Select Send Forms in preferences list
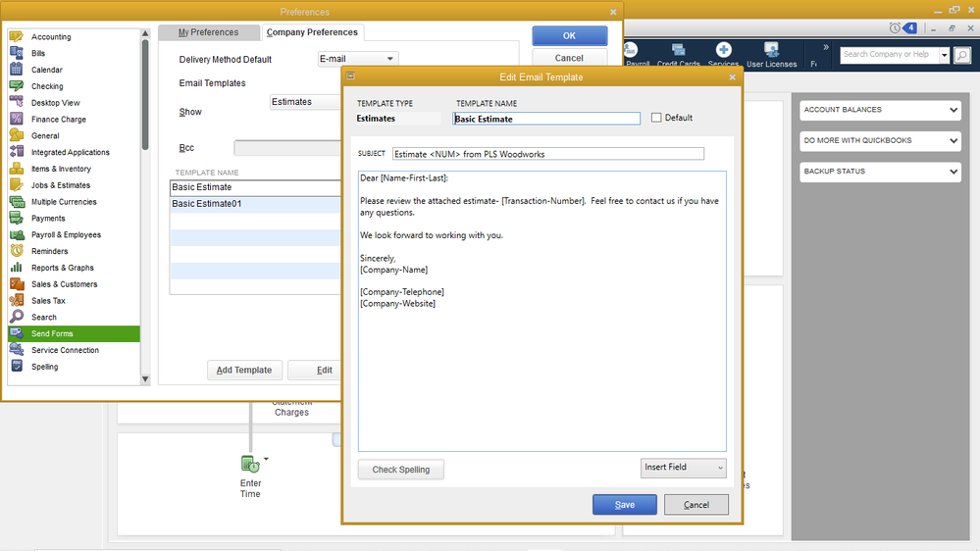Viewport: 980px width, 551px height. coord(74,333)
